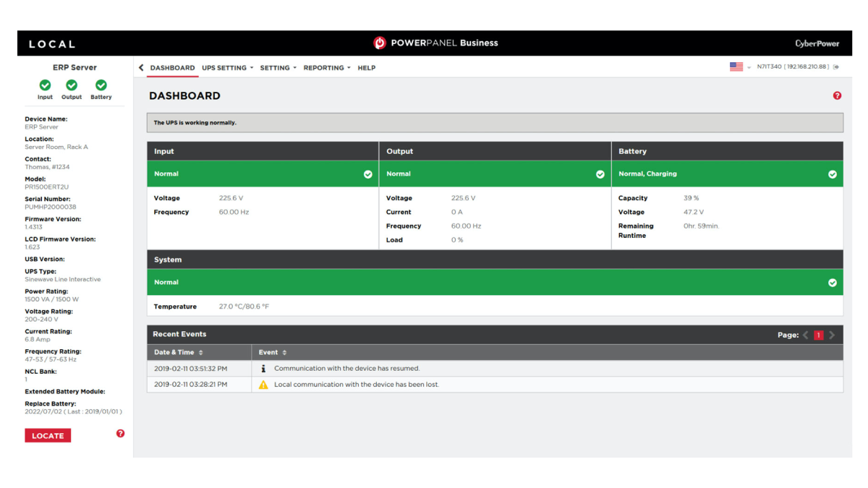
Task: Click the logout icon next to the IP address
Action: tap(836, 66)
